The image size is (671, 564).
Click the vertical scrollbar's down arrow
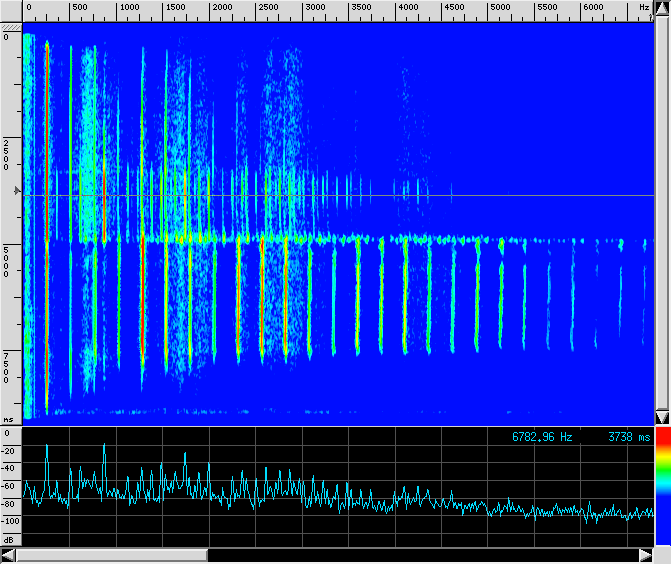click(x=661, y=417)
